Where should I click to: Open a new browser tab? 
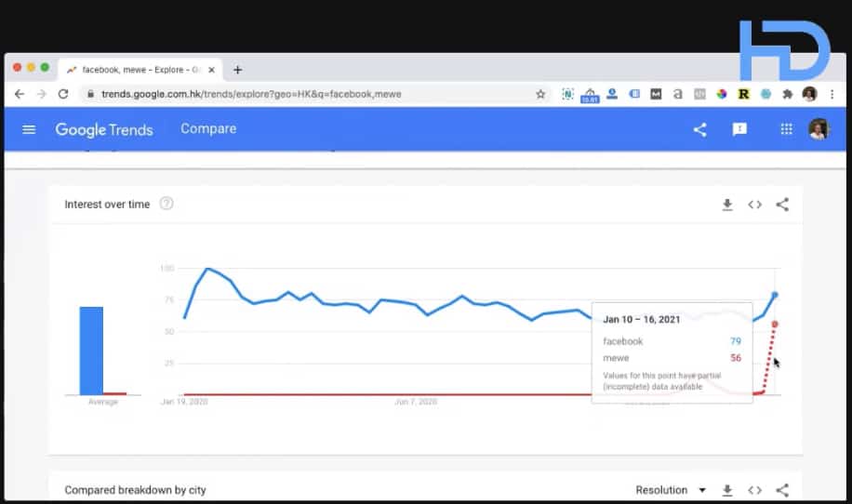(238, 70)
